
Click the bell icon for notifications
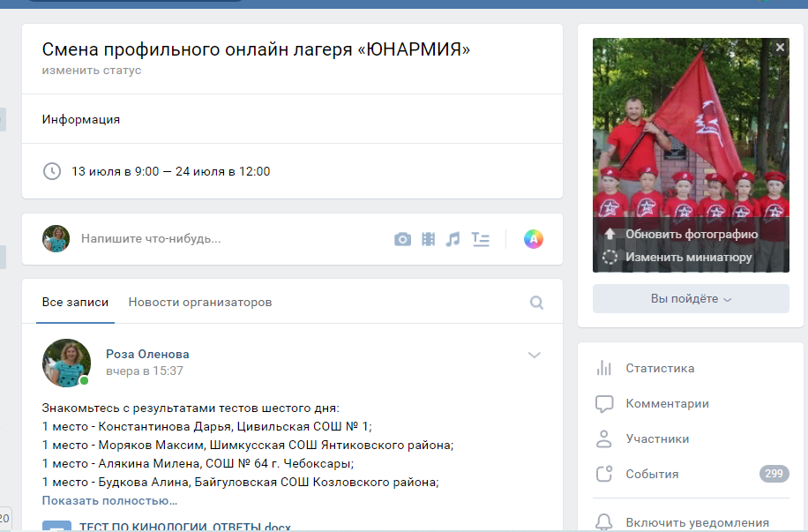604,522
